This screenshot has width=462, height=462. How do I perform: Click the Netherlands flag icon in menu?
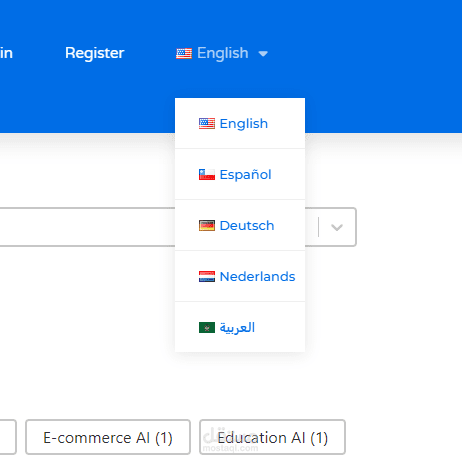point(207,276)
